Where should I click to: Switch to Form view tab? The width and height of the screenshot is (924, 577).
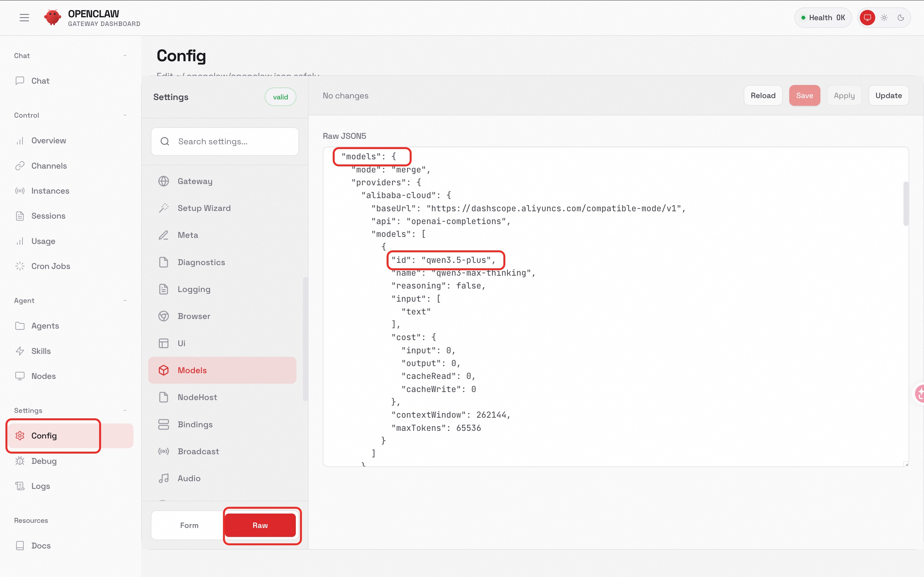coord(189,525)
